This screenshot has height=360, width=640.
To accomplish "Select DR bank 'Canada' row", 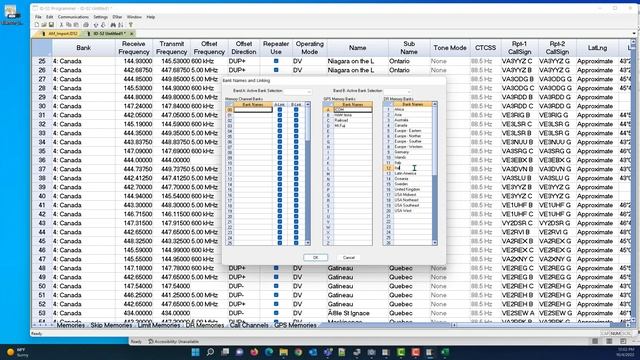I will [412, 126].
